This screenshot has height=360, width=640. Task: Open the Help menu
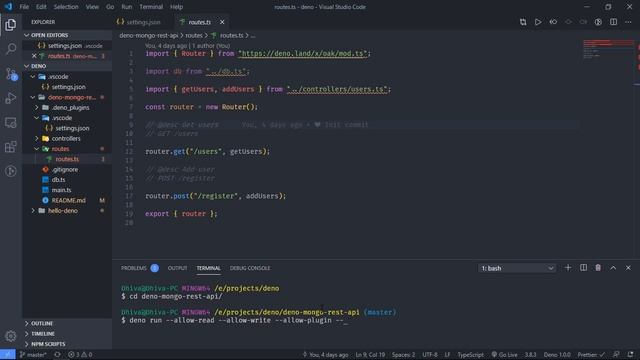click(x=176, y=7)
